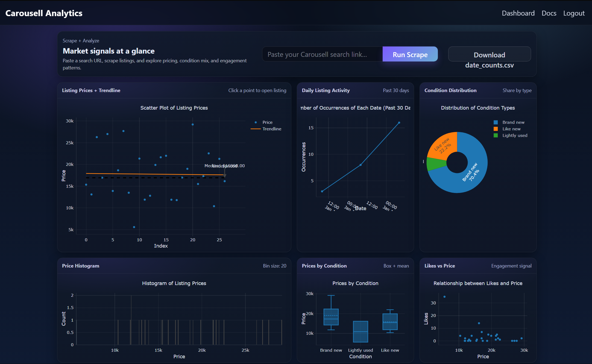Click the middle point of Daily Listing line
Viewport: 592px width, 364px height.
361,165
